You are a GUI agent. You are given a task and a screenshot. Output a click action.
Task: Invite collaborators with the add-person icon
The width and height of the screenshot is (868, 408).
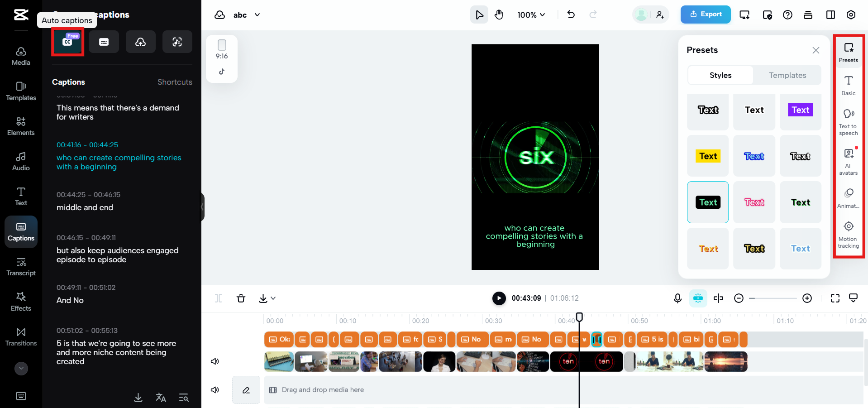click(x=660, y=15)
